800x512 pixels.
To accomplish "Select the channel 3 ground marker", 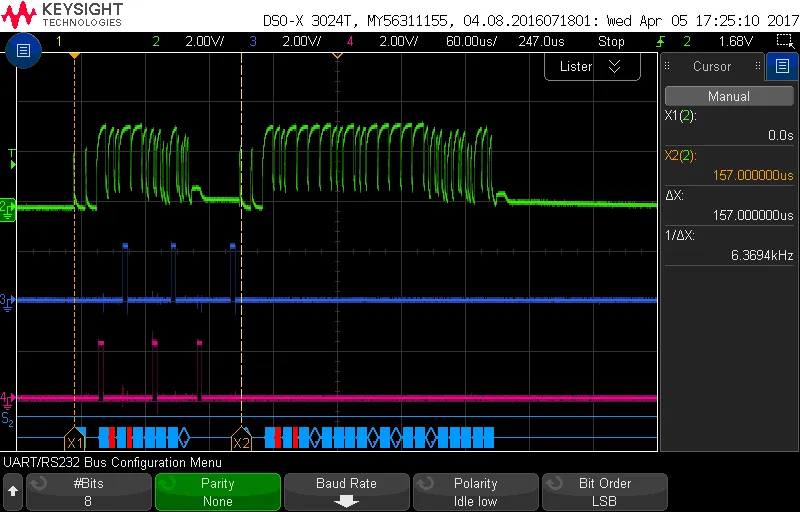I will [7, 301].
